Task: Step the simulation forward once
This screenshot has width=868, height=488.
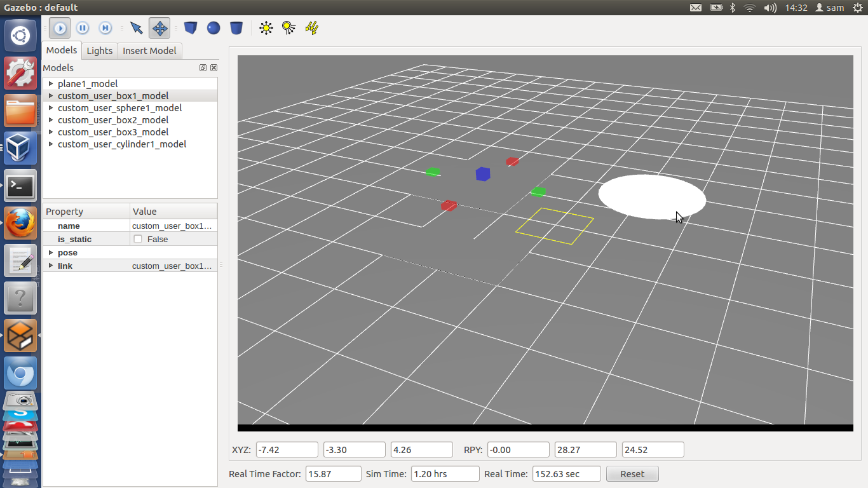Action: (105, 28)
